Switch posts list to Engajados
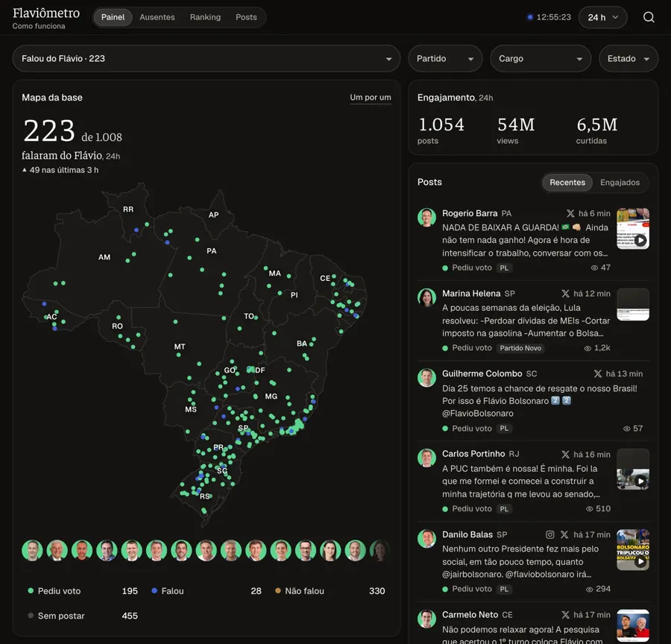 tap(620, 183)
